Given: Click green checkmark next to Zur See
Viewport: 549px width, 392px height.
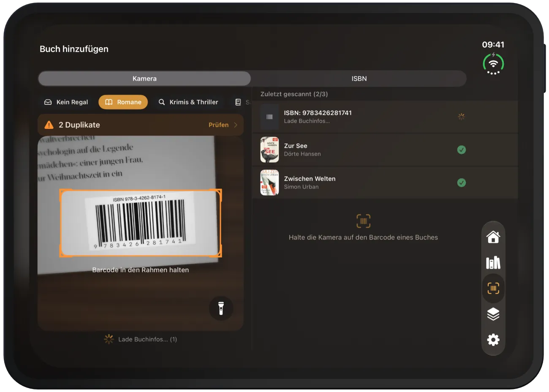Looking at the screenshot, I should [462, 150].
